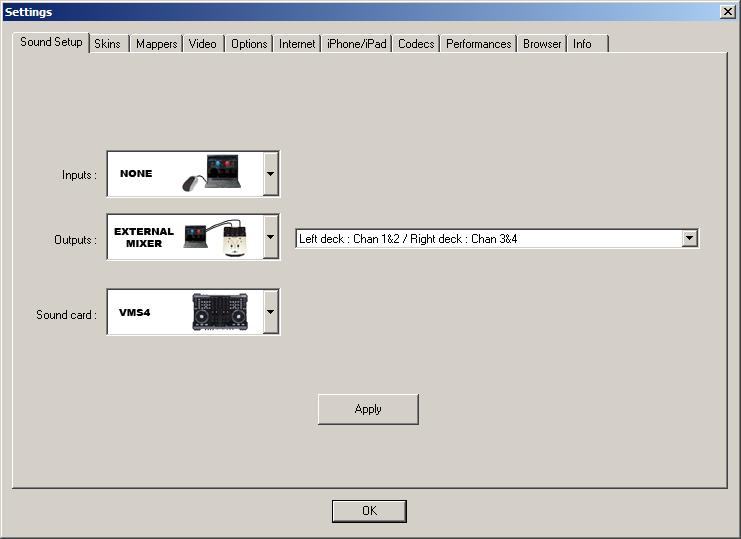Open the Inputs dropdown arrow
The height and width of the screenshot is (539, 741).
tap(271, 174)
